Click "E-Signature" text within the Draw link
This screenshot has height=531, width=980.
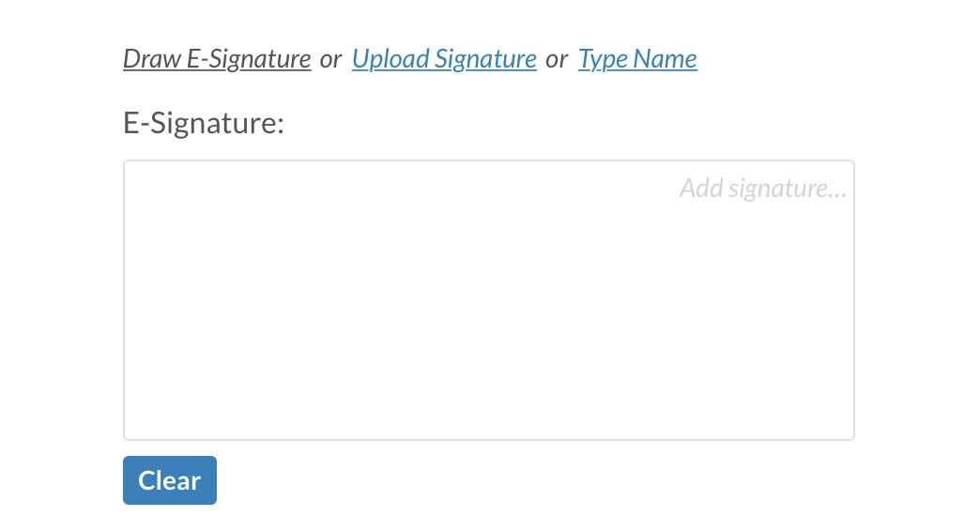pos(249,60)
